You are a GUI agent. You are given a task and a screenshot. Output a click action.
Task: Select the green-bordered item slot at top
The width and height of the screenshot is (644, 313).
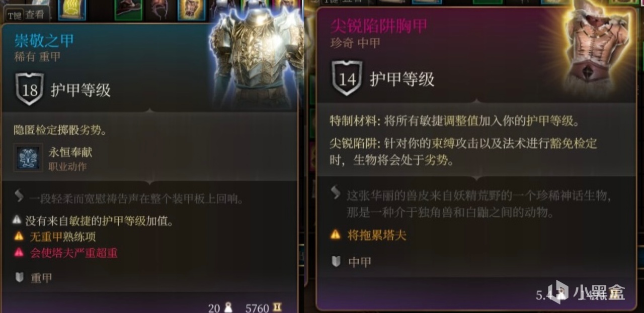pos(128,10)
